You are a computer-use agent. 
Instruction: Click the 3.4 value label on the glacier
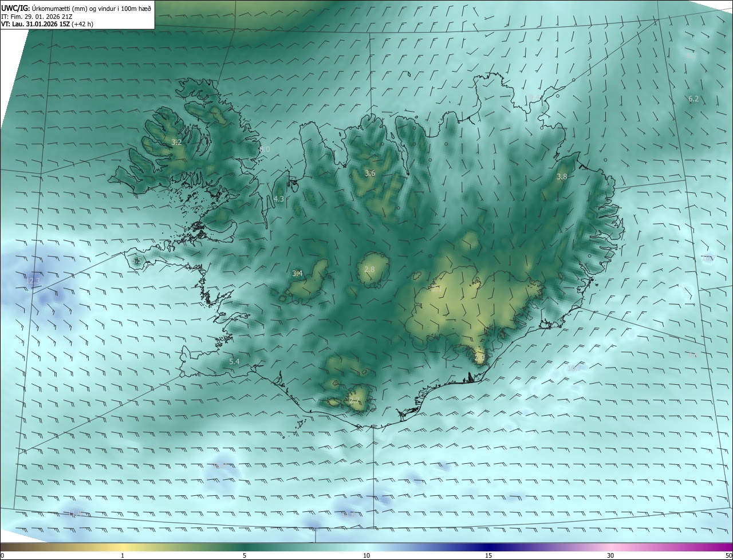tap(297, 274)
